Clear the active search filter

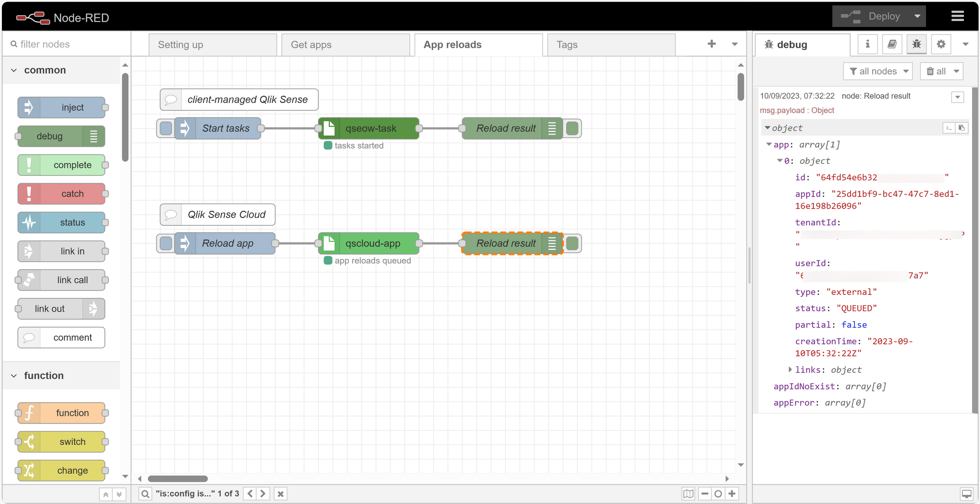pyautogui.click(x=280, y=494)
